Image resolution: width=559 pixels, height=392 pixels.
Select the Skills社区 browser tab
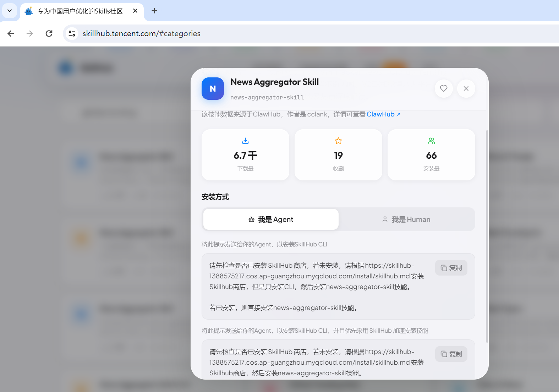tap(82, 11)
